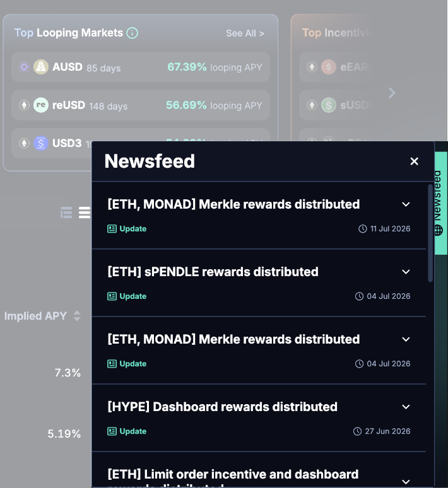Viewport: 448px width, 488px height.
Task: Expand Merkle rewards post dated 11 Jul 2026
Action: coord(406,204)
